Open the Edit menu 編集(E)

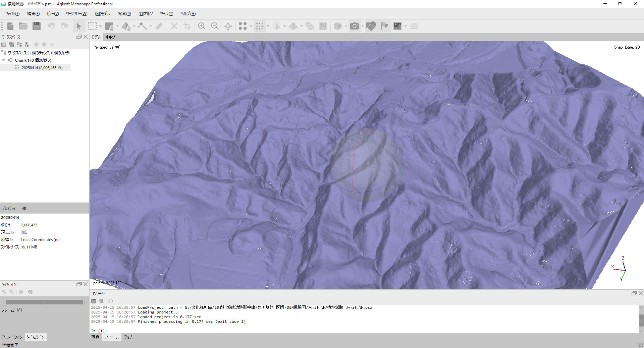[x=33, y=14]
